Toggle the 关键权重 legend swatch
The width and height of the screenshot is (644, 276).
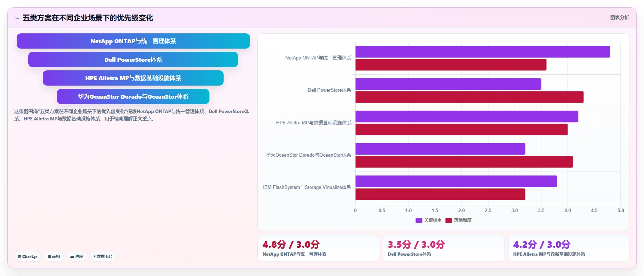pyautogui.click(x=419, y=220)
